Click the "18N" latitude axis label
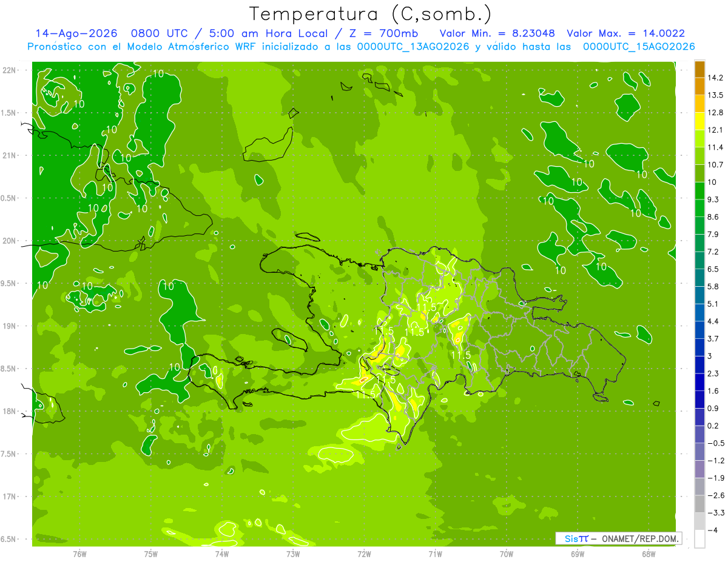This screenshot has height=562, width=728. point(10,412)
